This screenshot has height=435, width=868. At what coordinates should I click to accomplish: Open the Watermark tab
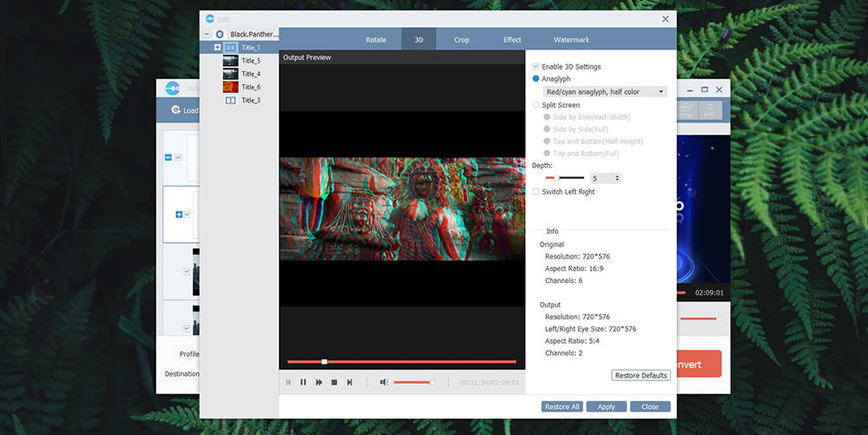[571, 40]
